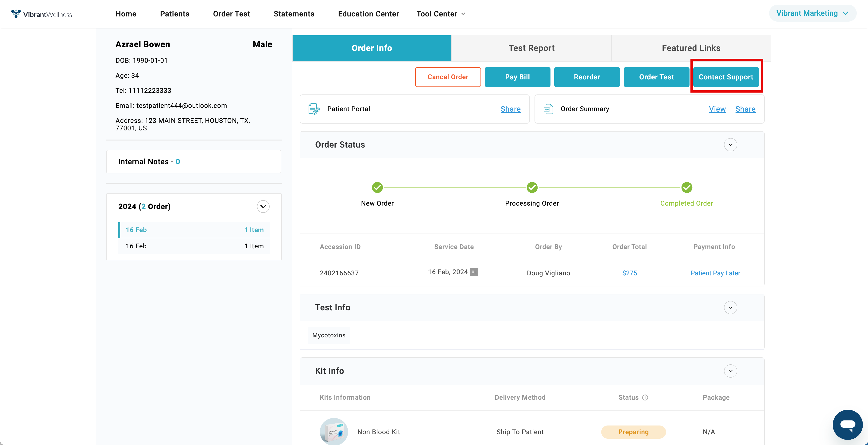Open the Non Blood Kit thumbnail image

(x=333, y=432)
